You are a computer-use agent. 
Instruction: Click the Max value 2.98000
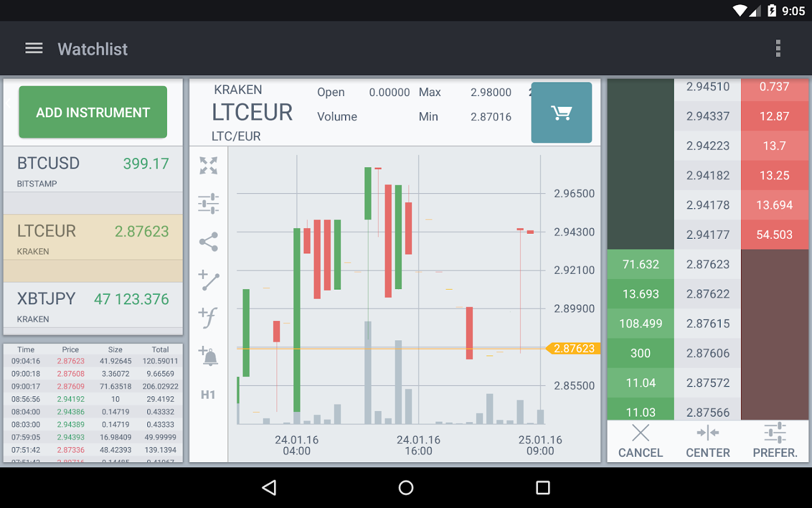coord(491,92)
